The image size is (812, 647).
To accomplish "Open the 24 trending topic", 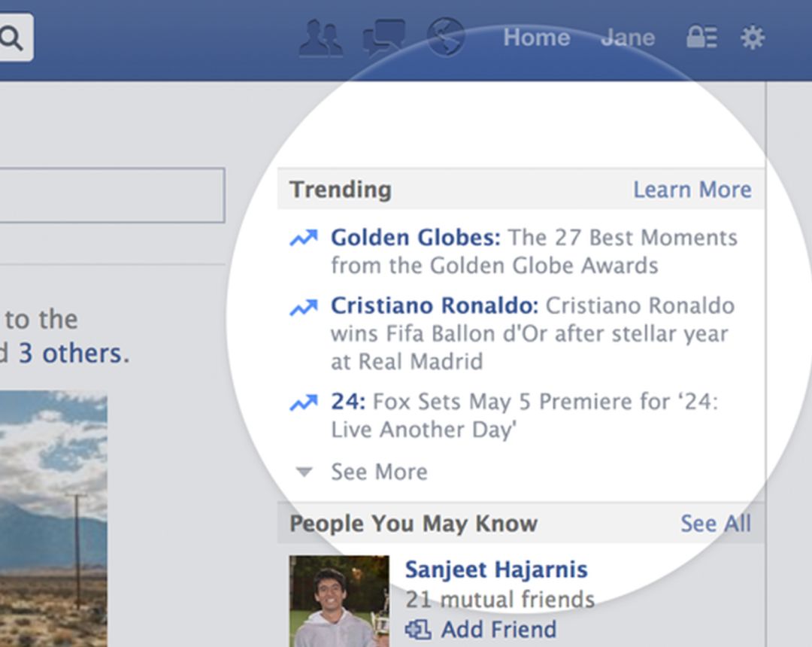I will point(347,402).
